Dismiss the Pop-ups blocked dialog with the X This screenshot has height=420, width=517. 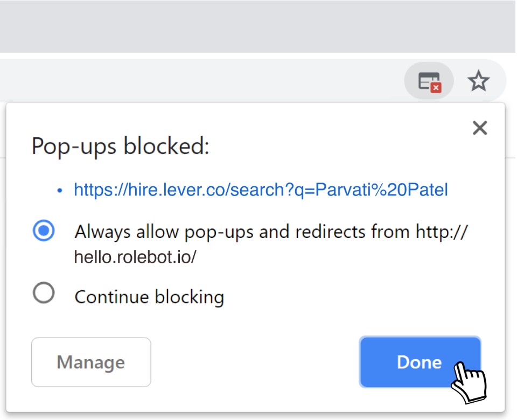(x=479, y=128)
